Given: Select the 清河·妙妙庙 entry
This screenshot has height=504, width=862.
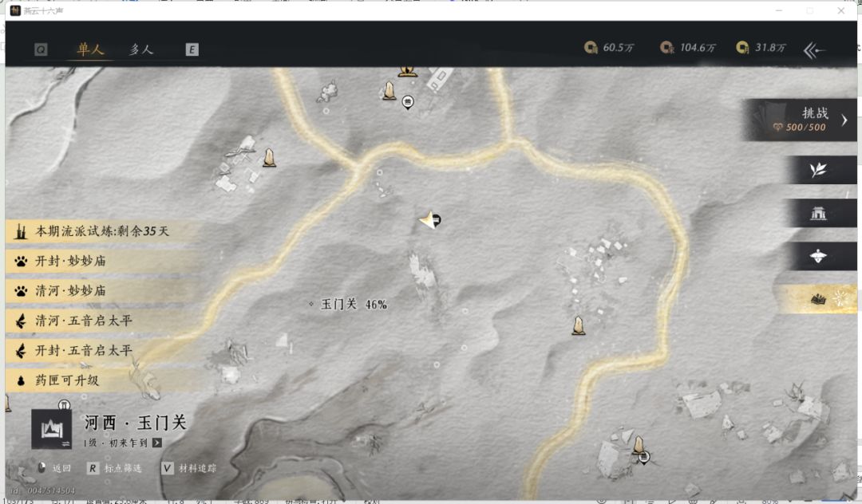Looking at the screenshot, I should click(x=101, y=290).
